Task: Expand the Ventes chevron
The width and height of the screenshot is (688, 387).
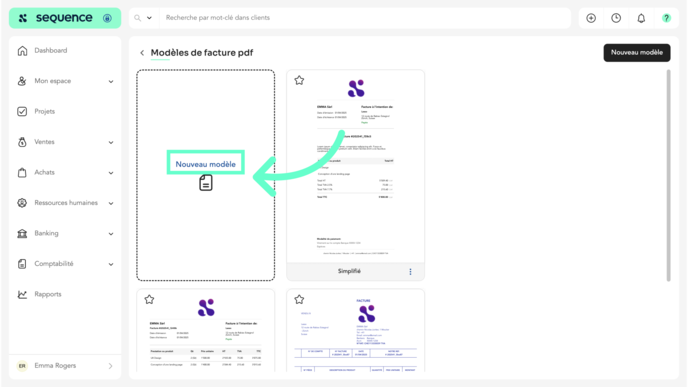Action: [111, 142]
